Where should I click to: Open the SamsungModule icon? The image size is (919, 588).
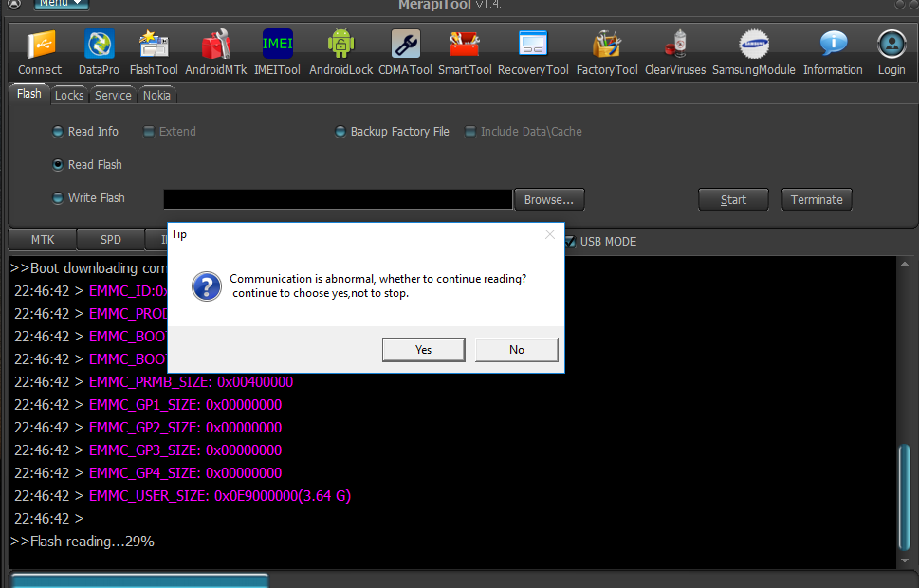(x=754, y=45)
